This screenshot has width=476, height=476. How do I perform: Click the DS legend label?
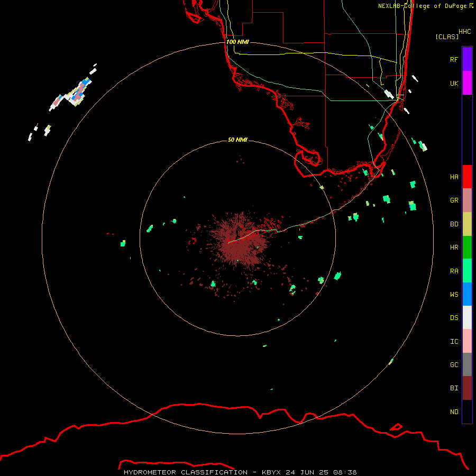click(x=454, y=318)
